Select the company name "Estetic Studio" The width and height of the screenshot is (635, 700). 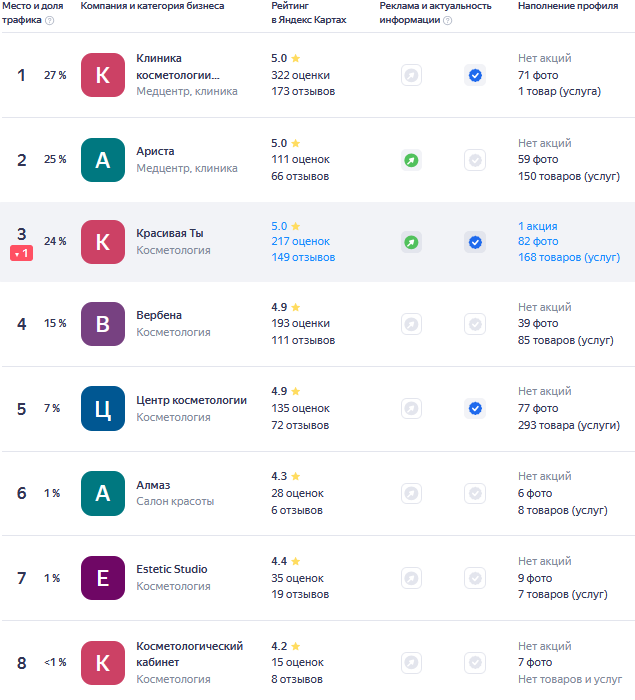click(172, 569)
